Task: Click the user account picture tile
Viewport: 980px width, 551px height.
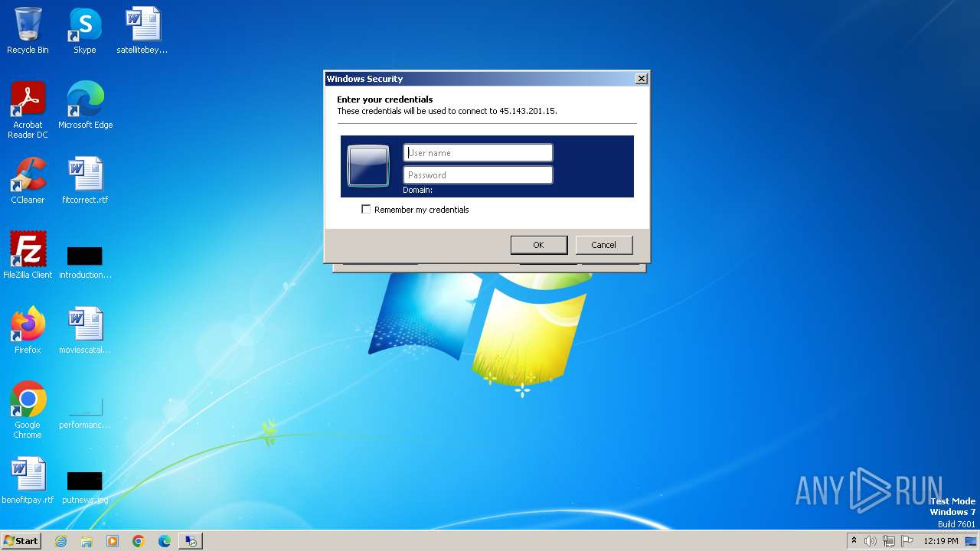Action: click(x=368, y=166)
